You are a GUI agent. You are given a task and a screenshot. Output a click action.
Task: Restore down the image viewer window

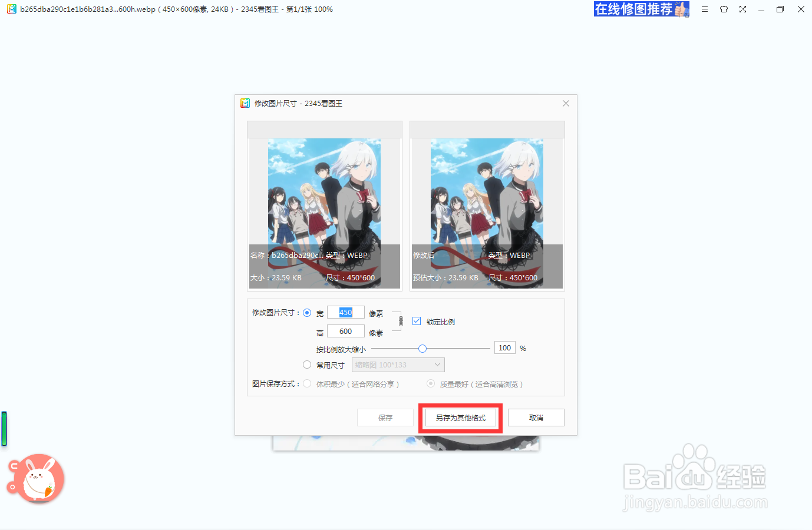(780, 9)
